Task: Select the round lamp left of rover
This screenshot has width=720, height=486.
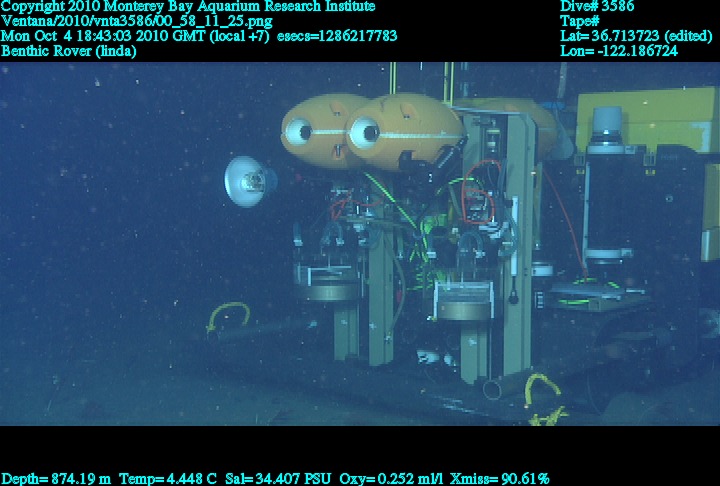Action: click(x=248, y=181)
